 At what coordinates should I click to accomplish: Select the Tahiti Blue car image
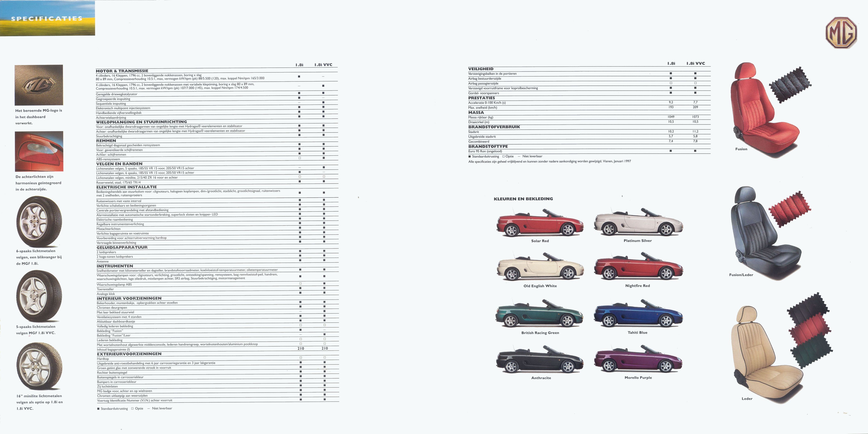click(x=638, y=313)
